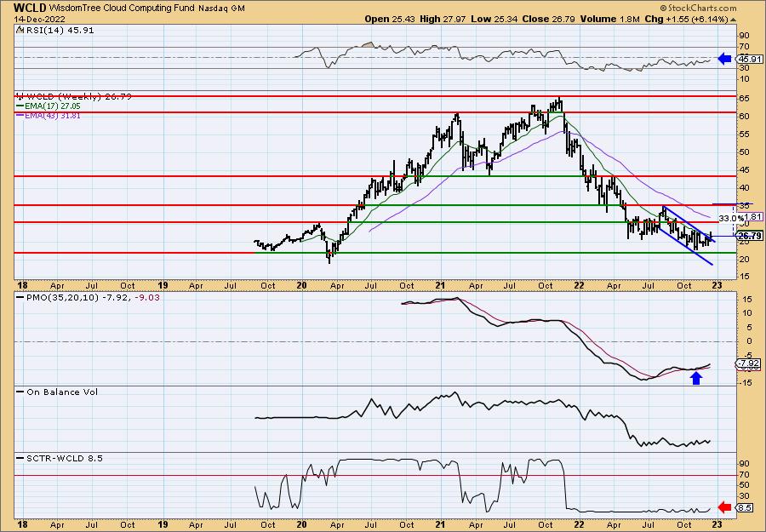
Task: Click the High 27.97 value
Action: [x=443, y=19]
